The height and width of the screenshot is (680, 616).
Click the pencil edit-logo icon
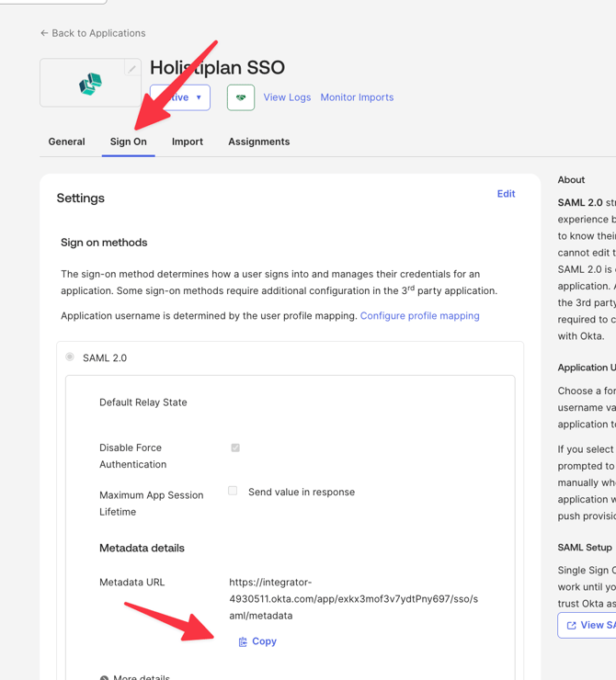tap(131, 69)
